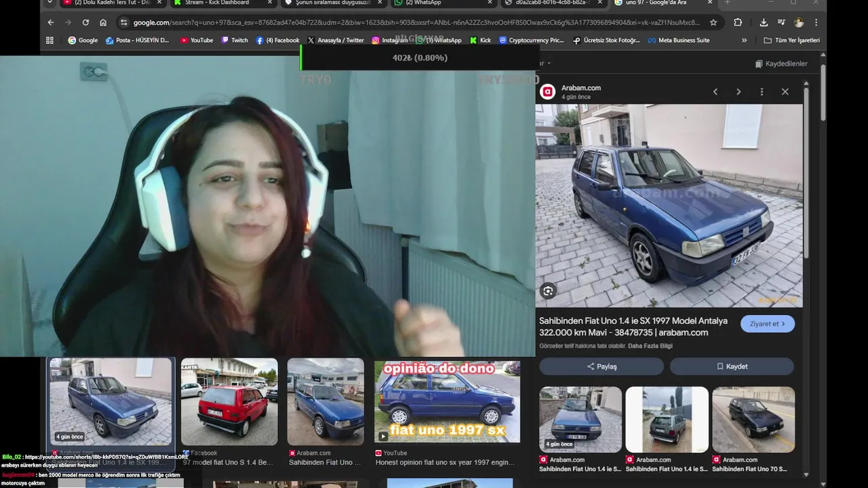Select the opinião do dono YouTube thumbnail
This screenshot has width=868, height=488.
click(448, 401)
